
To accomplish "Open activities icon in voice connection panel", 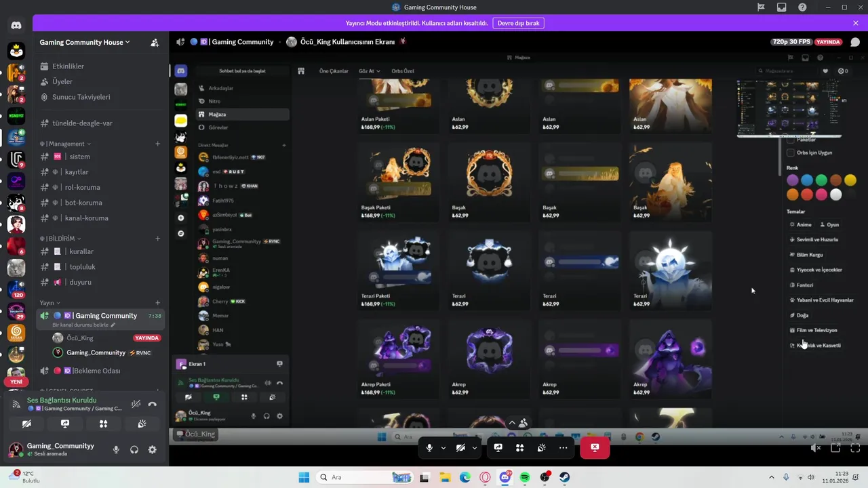I will point(103,424).
